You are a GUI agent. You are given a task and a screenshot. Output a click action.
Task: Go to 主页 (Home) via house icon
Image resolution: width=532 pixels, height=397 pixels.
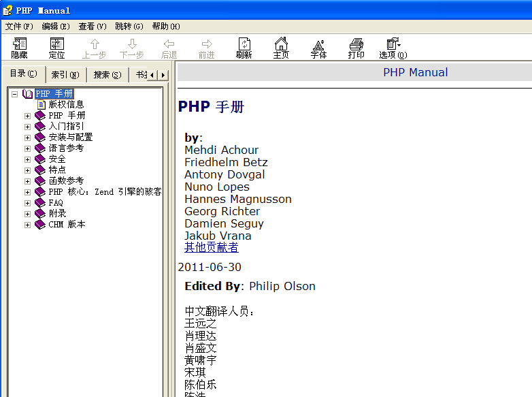(281, 44)
